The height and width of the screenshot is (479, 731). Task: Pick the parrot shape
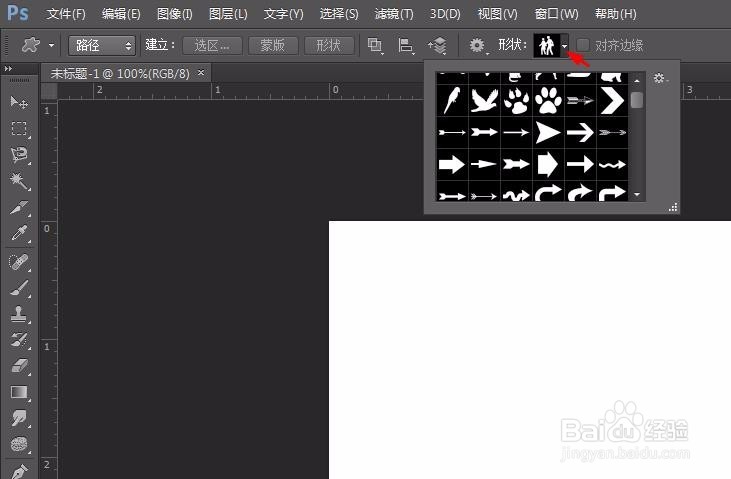pos(452,100)
